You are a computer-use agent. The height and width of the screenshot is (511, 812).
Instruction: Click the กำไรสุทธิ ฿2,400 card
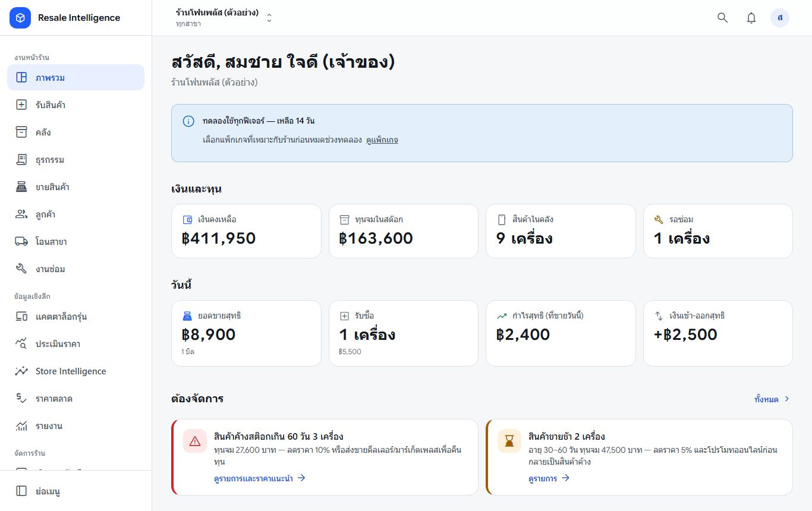coord(561,333)
